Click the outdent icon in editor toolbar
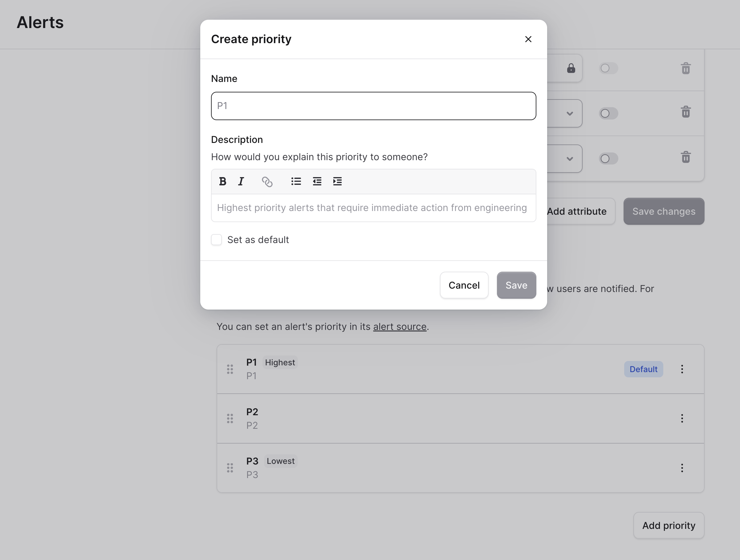The height and width of the screenshot is (560, 740). (x=317, y=181)
